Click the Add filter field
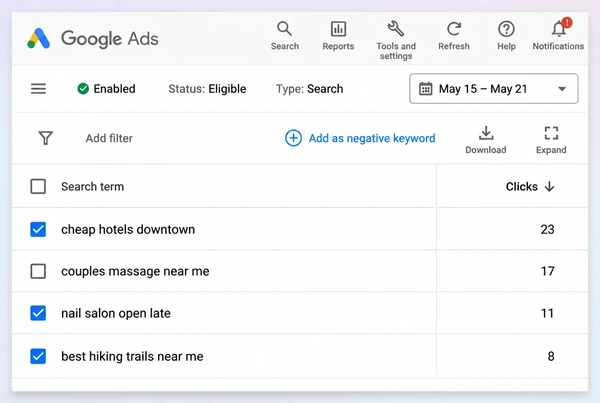 (x=109, y=138)
